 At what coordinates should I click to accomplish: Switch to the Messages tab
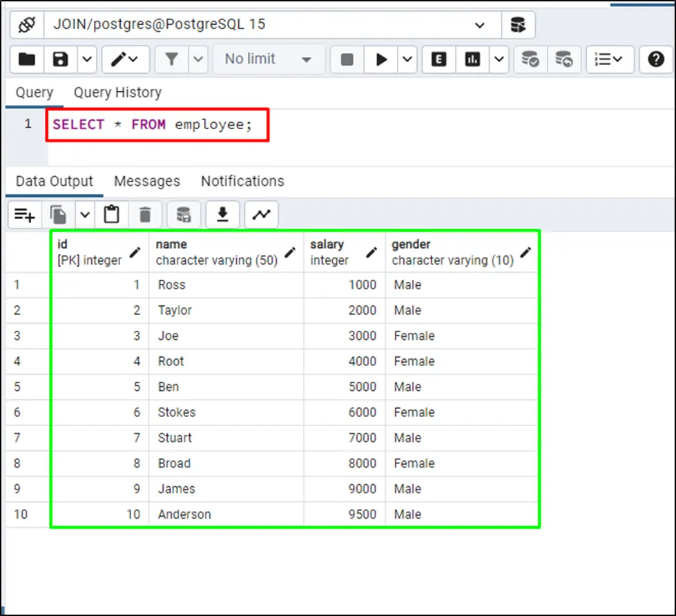pyautogui.click(x=146, y=182)
